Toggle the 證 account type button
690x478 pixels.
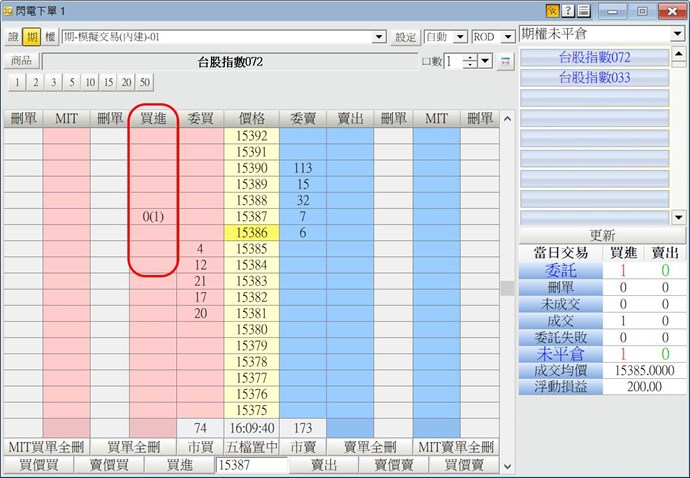13,37
